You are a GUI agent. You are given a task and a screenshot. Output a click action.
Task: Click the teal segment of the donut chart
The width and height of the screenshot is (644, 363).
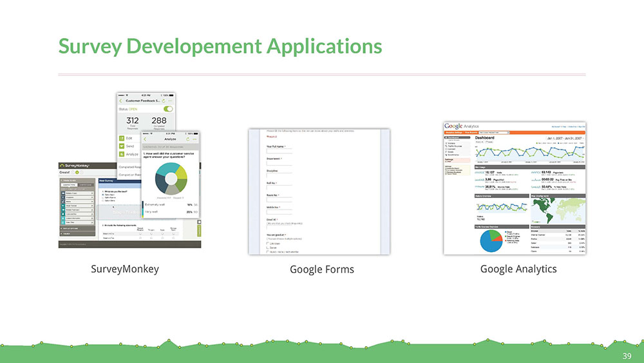[167, 169]
